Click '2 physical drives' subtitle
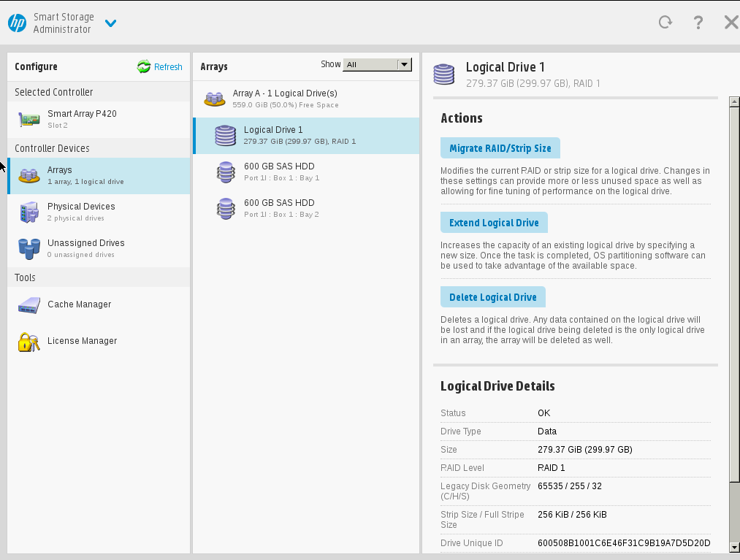The height and width of the screenshot is (560, 740). pos(75,218)
